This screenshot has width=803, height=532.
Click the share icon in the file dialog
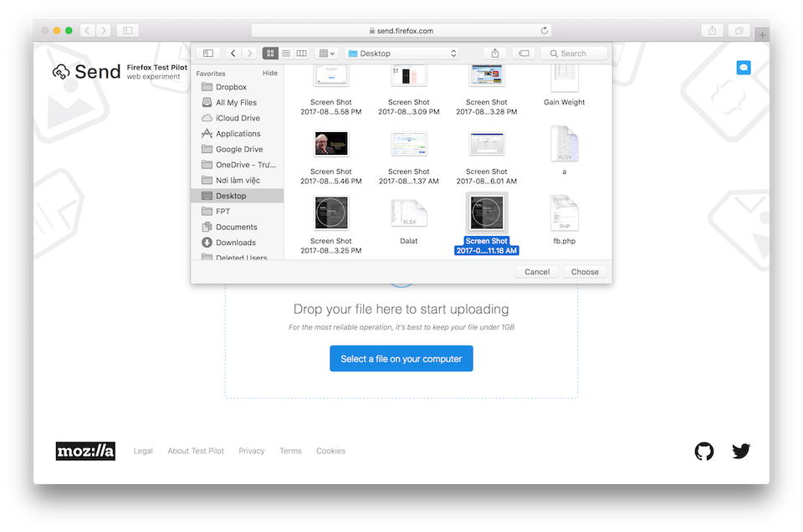(494, 54)
